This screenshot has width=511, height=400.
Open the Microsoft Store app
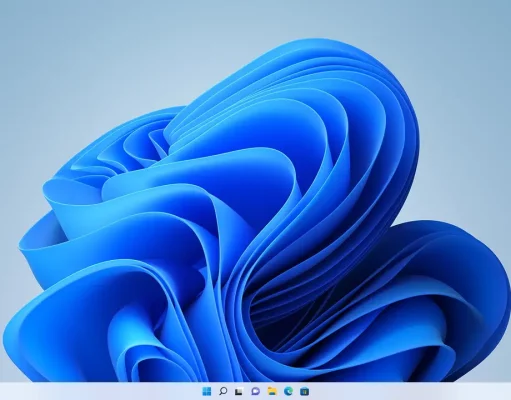pyautogui.click(x=304, y=391)
